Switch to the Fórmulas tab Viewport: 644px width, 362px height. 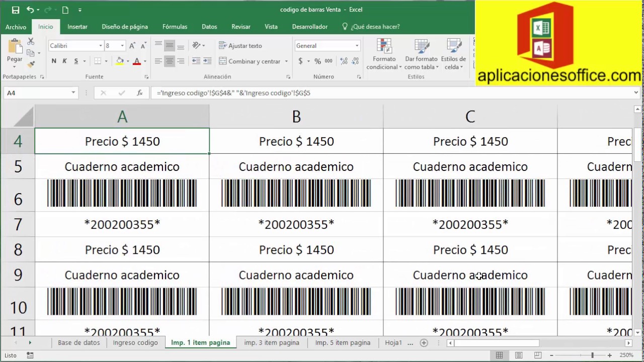(175, 27)
